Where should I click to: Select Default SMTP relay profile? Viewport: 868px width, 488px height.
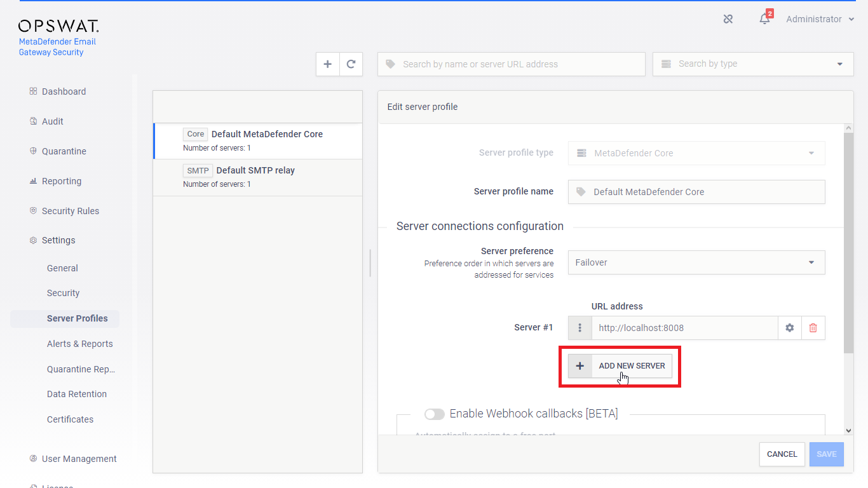click(258, 177)
